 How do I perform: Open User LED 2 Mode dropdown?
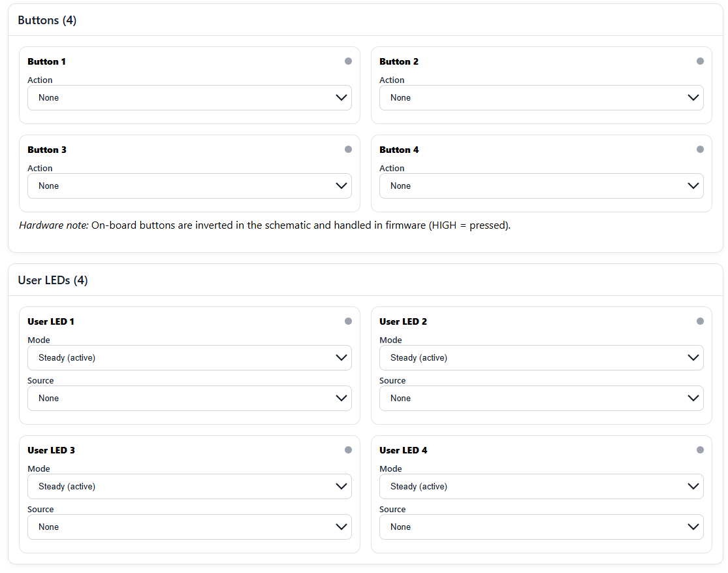point(541,358)
